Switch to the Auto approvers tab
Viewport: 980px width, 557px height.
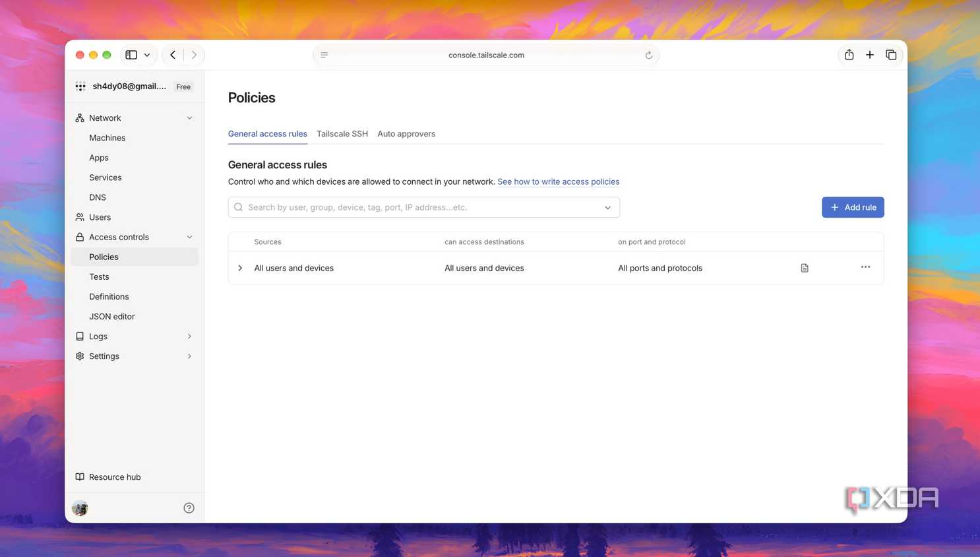(x=406, y=133)
